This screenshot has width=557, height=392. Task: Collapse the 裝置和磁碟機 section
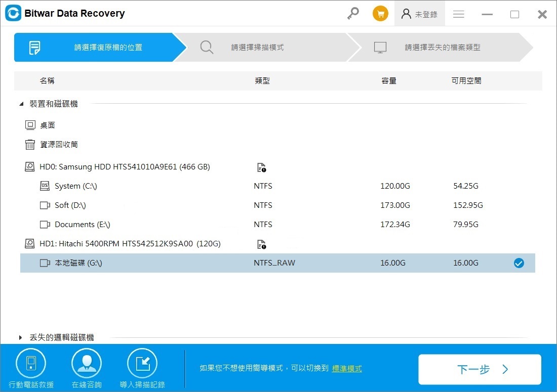21,104
